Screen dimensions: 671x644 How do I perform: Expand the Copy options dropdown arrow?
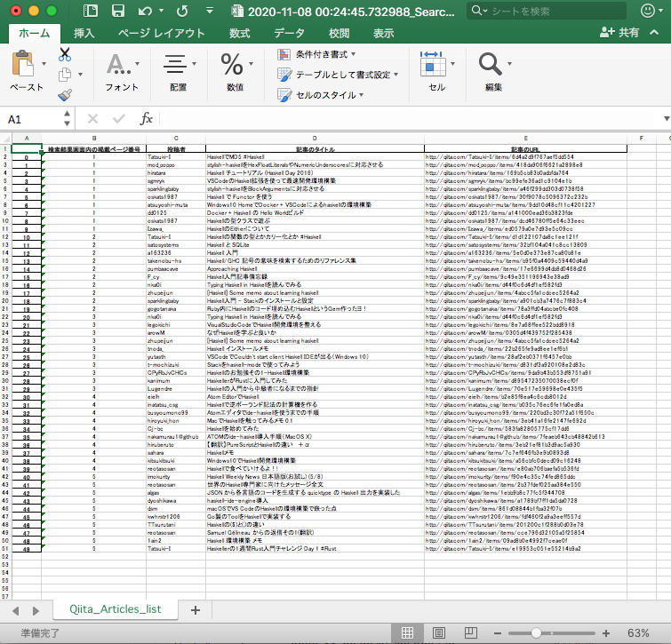(x=80, y=75)
